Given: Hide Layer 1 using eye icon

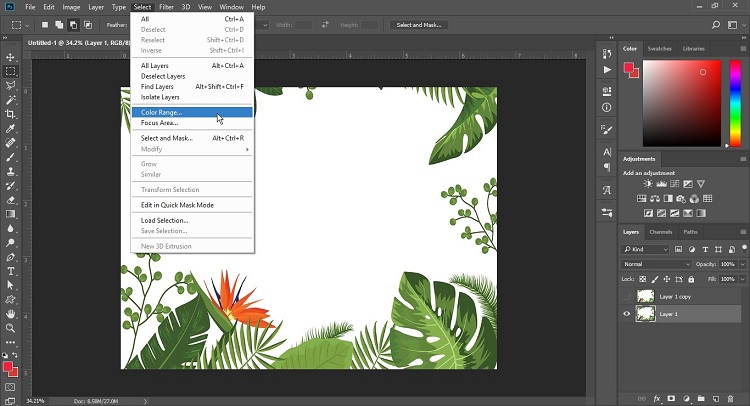Looking at the screenshot, I should [627, 314].
